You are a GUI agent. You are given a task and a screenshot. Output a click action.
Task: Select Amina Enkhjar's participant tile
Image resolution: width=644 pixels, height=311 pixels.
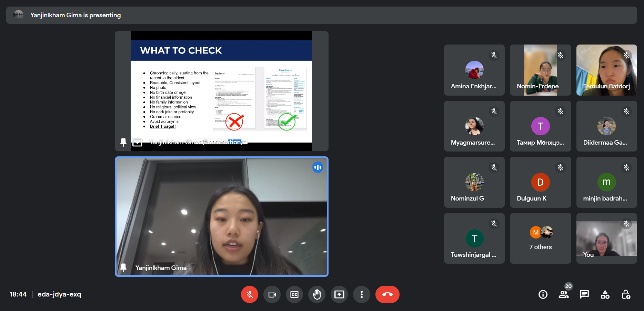click(x=474, y=70)
